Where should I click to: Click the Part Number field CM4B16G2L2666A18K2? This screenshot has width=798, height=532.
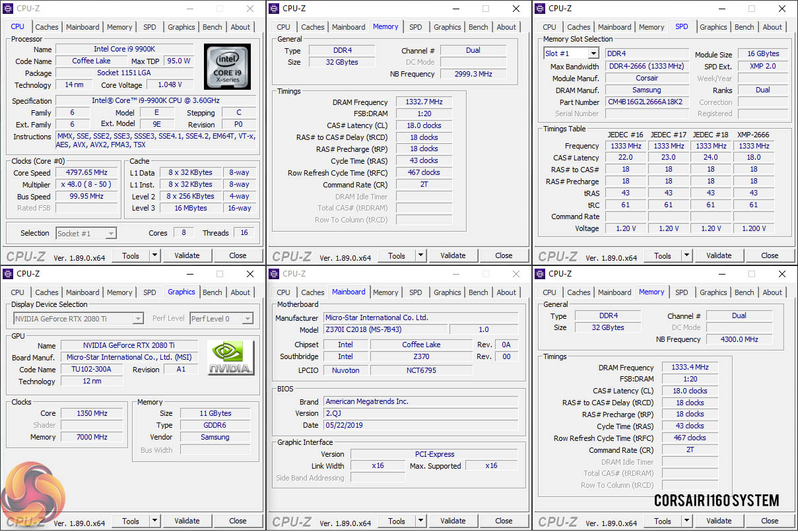tap(647, 102)
